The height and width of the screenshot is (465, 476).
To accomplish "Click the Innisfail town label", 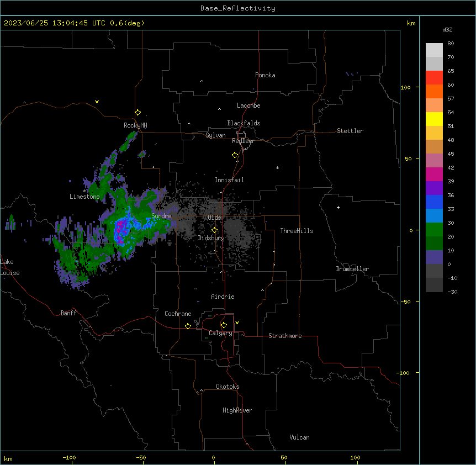I will click(x=229, y=180).
